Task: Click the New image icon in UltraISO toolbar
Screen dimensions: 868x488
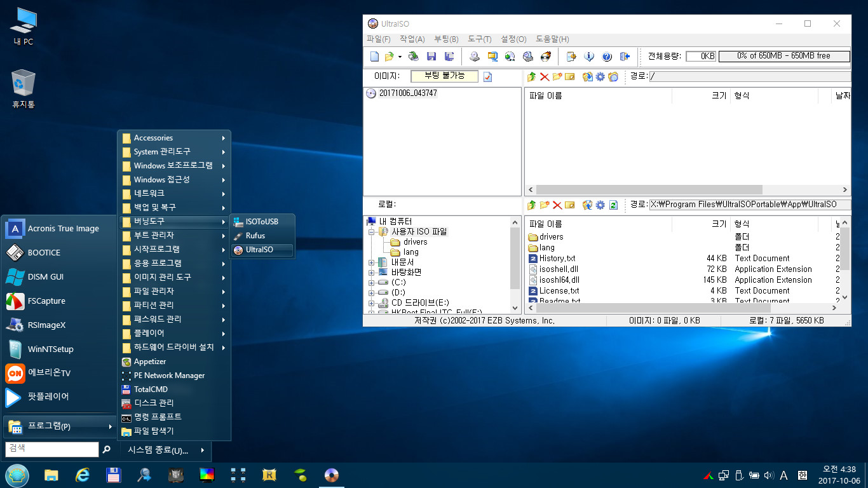Action: [x=374, y=56]
